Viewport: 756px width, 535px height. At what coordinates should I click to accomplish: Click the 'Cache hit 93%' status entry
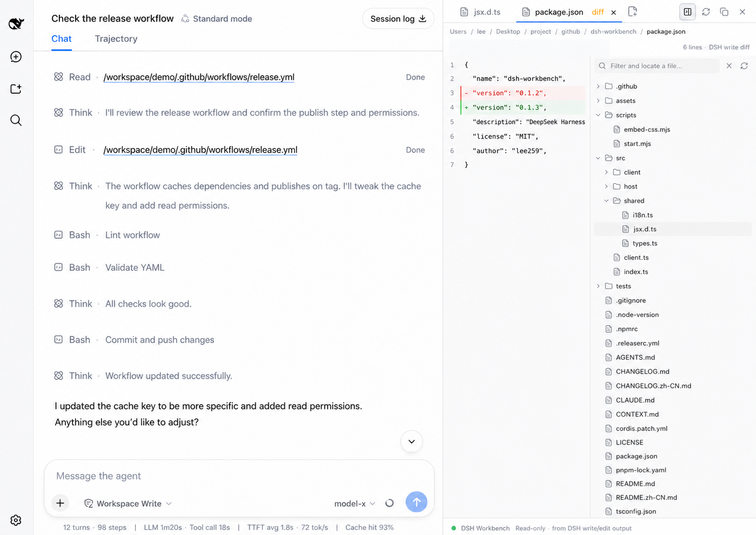tap(369, 527)
